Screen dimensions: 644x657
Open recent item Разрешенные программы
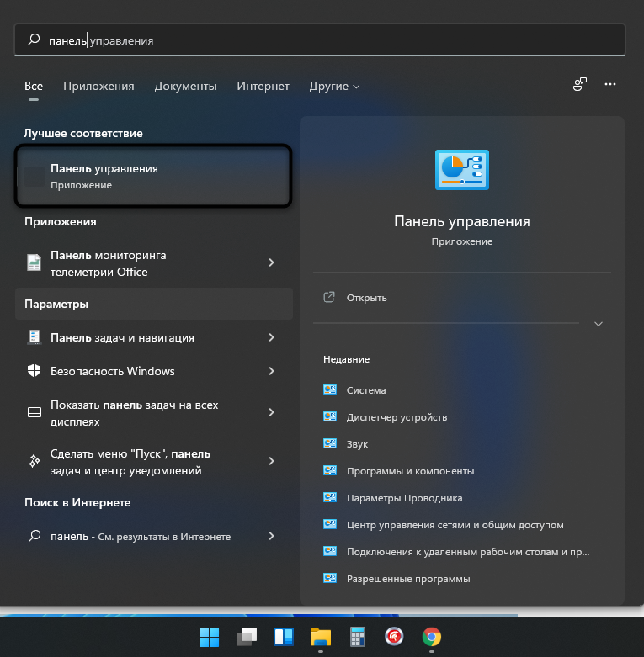coord(408,579)
